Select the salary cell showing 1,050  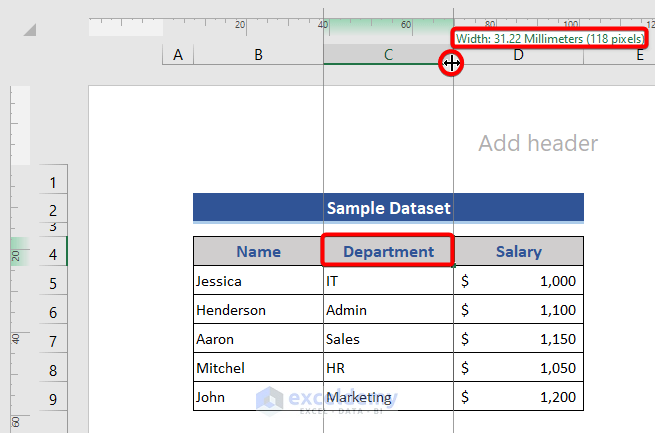pos(518,367)
